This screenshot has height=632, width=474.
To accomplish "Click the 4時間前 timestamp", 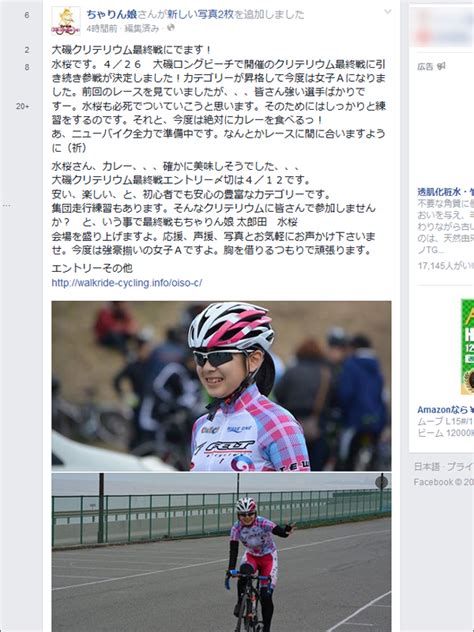I will 102,28.
